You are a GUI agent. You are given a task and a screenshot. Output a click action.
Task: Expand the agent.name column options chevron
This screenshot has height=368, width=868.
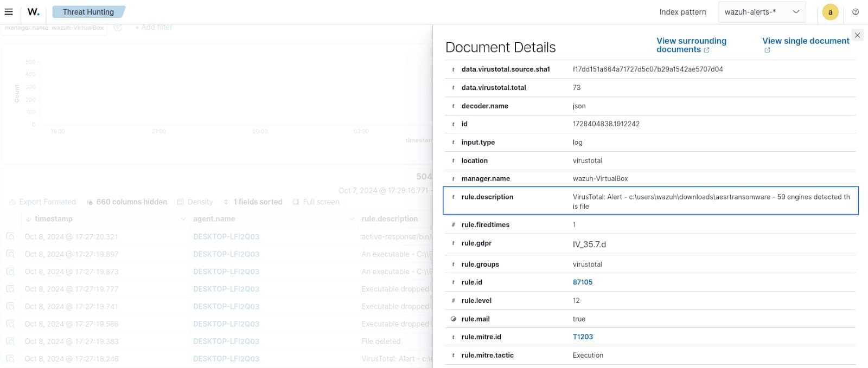pos(351,219)
